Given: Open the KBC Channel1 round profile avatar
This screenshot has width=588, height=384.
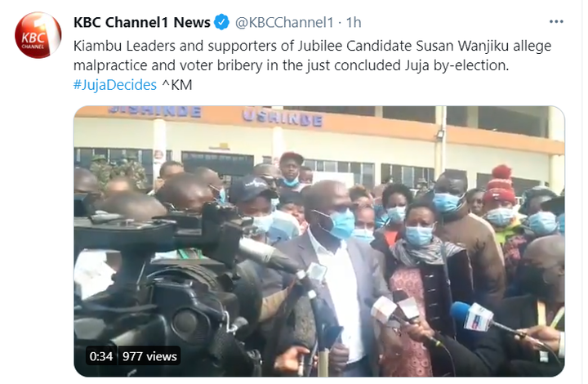Looking at the screenshot, I should click(x=38, y=35).
